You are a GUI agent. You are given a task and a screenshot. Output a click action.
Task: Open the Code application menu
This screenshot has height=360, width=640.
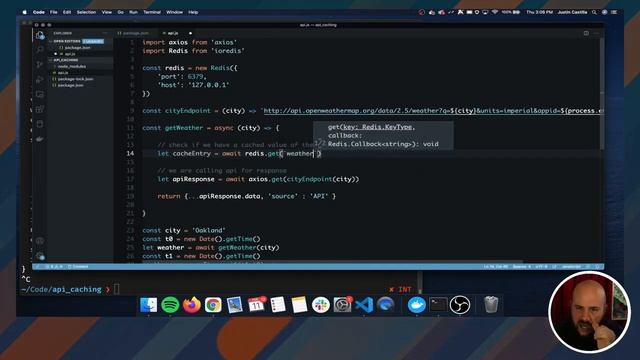[39, 12]
